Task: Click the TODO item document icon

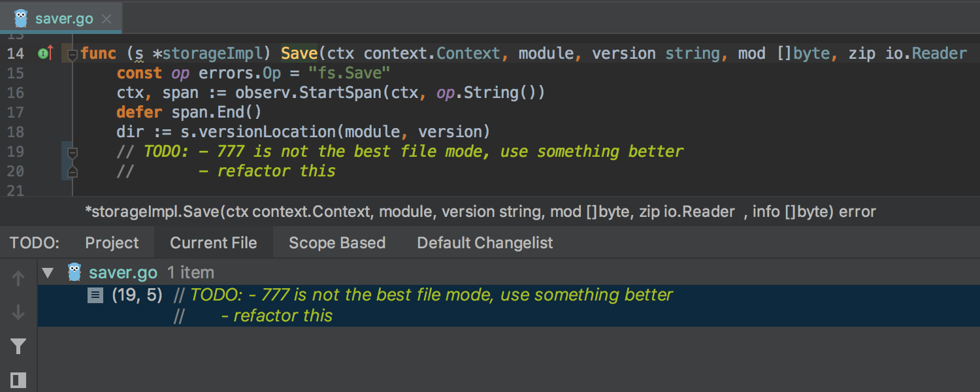Action: pos(95,295)
